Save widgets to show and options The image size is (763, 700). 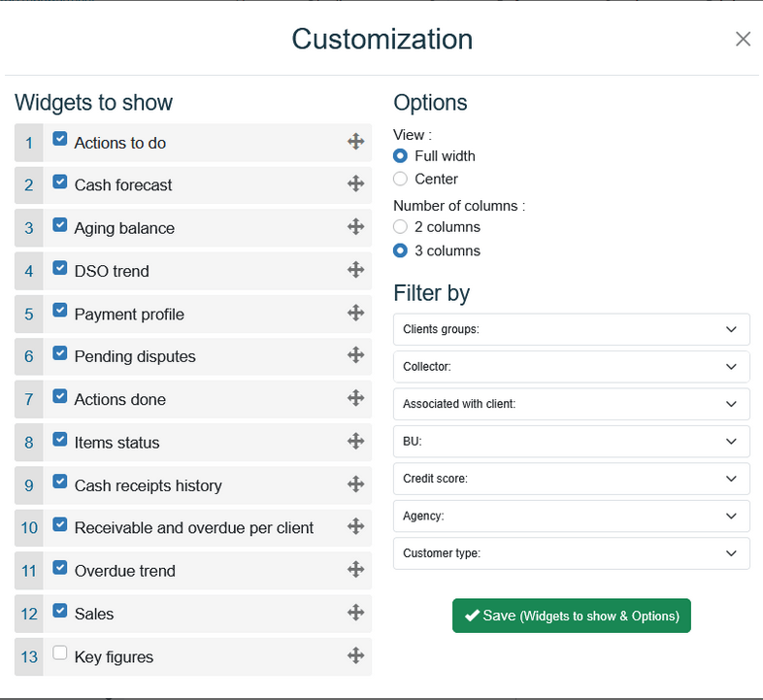[x=571, y=616]
